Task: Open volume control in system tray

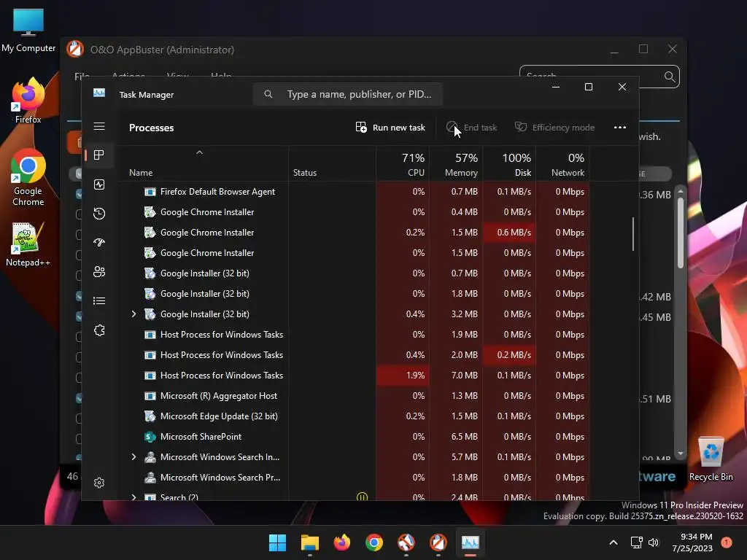Action: (654, 542)
